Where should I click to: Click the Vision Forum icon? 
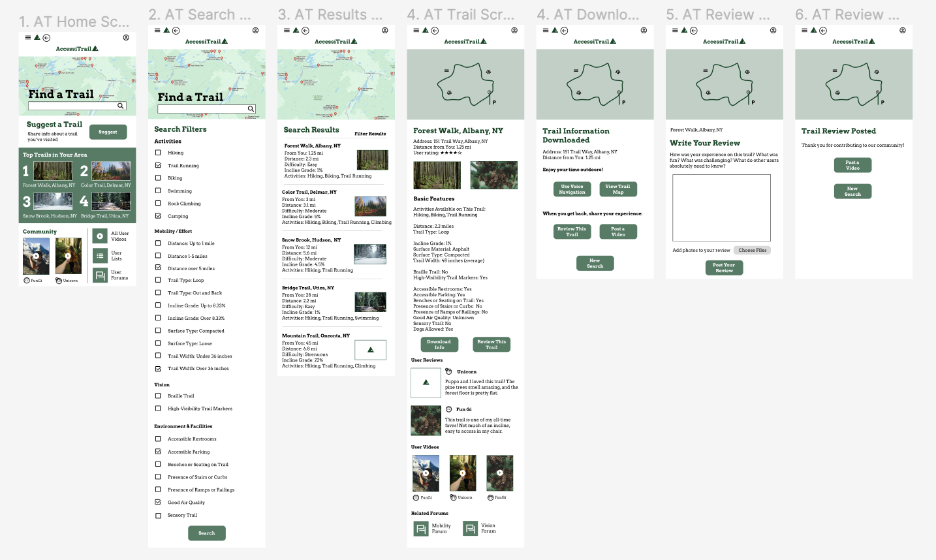(470, 529)
